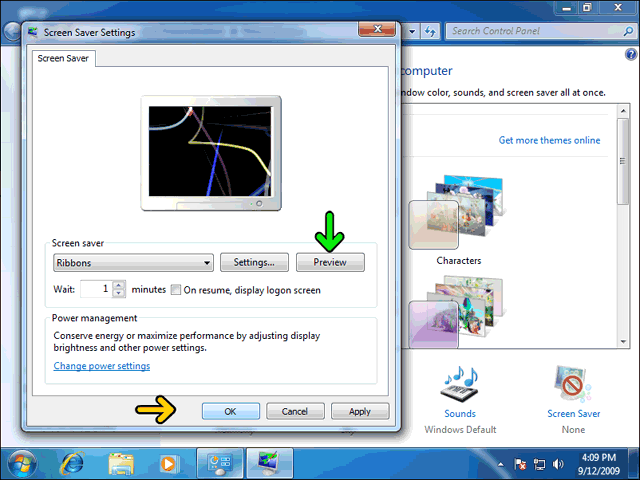
Task: Select the Screen Saver tab
Action: pyautogui.click(x=63, y=58)
